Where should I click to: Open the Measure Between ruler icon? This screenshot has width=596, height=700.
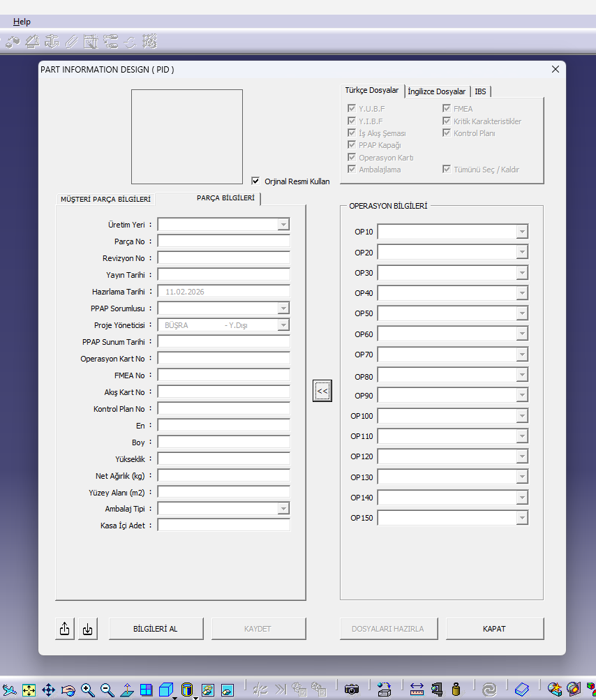[x=417, y=690]
